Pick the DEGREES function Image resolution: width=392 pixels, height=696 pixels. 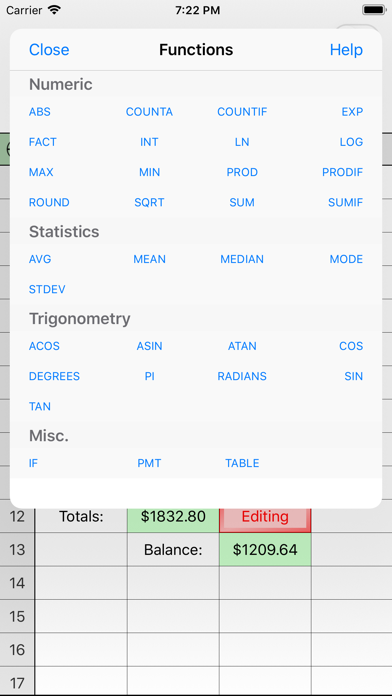point(54,376)
